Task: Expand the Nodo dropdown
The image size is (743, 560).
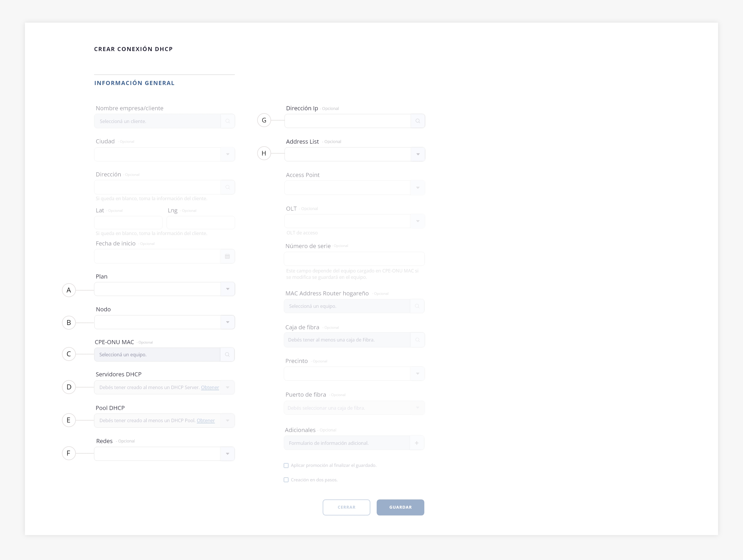Action: point(228,322)
